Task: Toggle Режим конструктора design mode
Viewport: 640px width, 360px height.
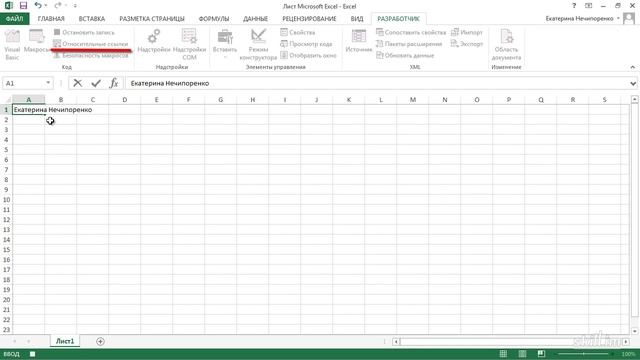Action: click(x=258, y=45)
